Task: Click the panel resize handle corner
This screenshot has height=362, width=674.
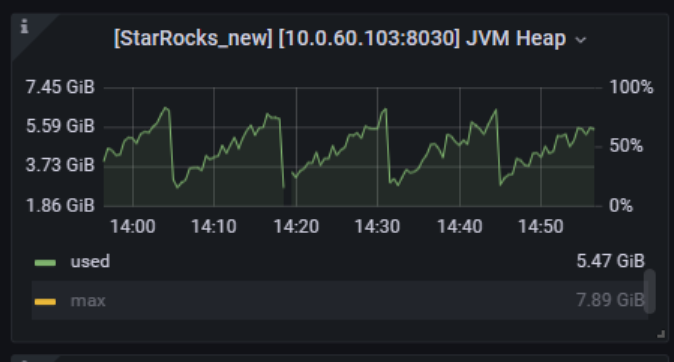Action: pos(661,334)
